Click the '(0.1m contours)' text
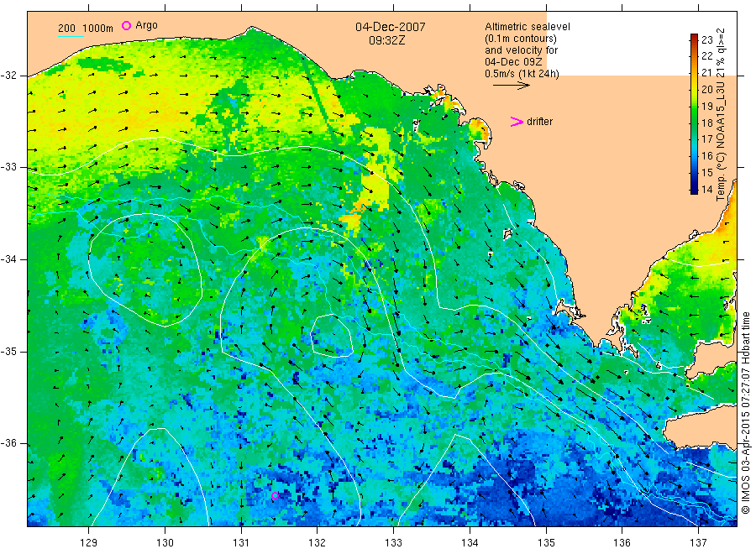756x554 pixels. click(x=521, y=39)
